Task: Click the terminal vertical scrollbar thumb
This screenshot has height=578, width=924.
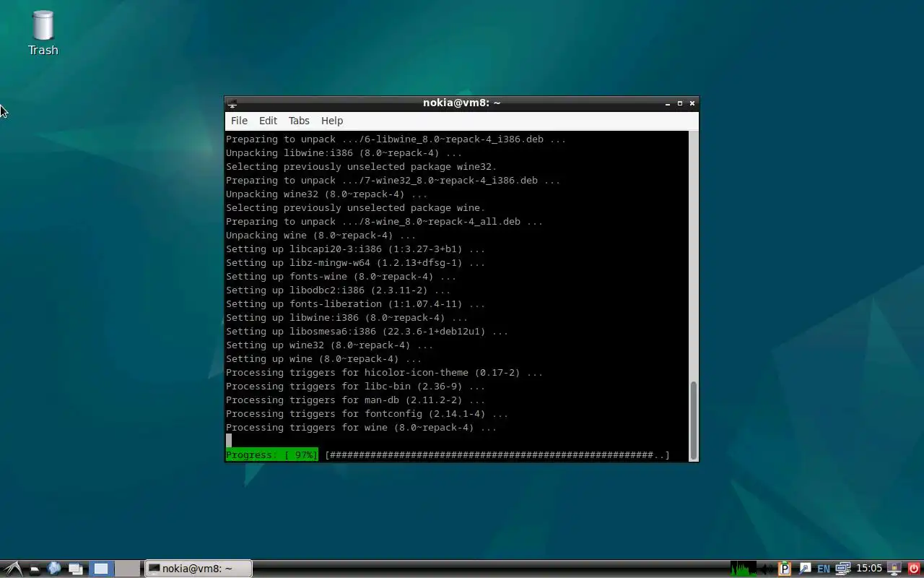Action: (694, 419)
